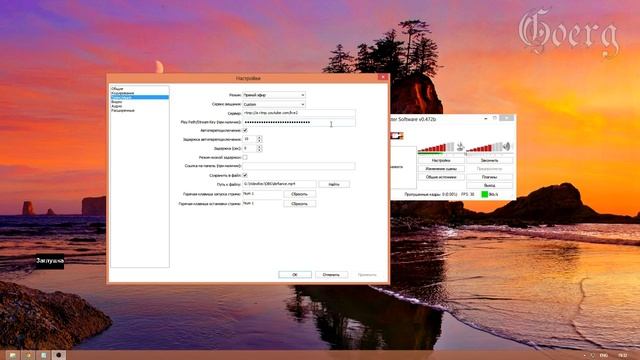Screen dimensions: 640x360
Task: Click the stop stream hotkey field
Action: (x=262, y=204)
